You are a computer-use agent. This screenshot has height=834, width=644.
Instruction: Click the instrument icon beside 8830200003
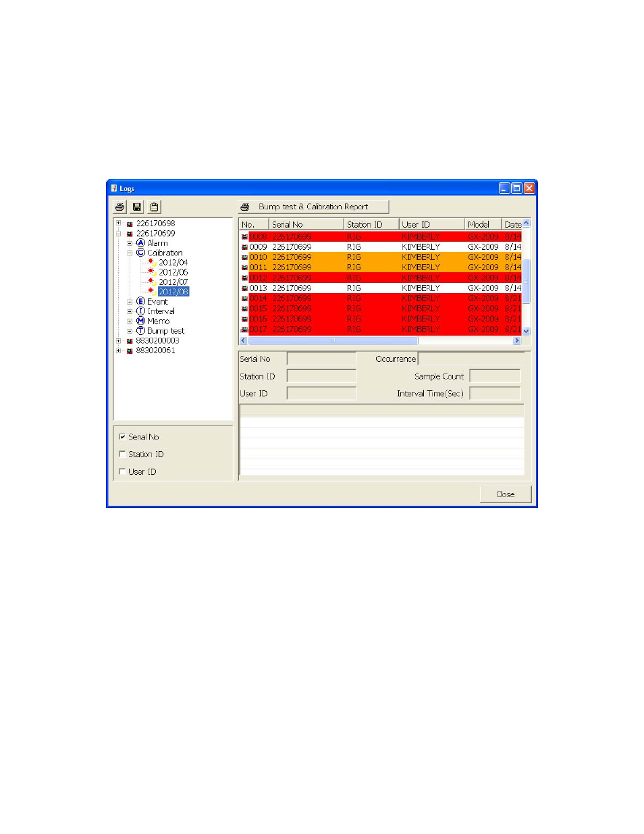pos(130,341)
